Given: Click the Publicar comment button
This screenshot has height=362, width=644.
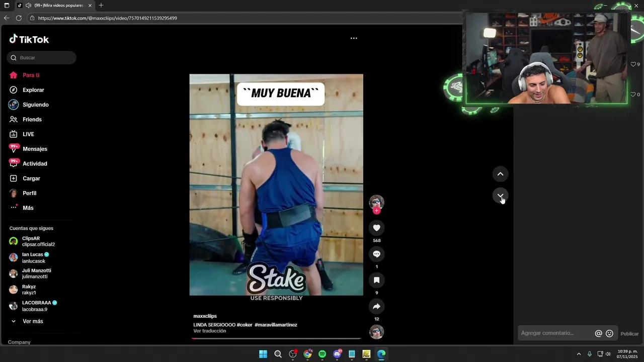Looking at the screenshot, I should point(629,334).
